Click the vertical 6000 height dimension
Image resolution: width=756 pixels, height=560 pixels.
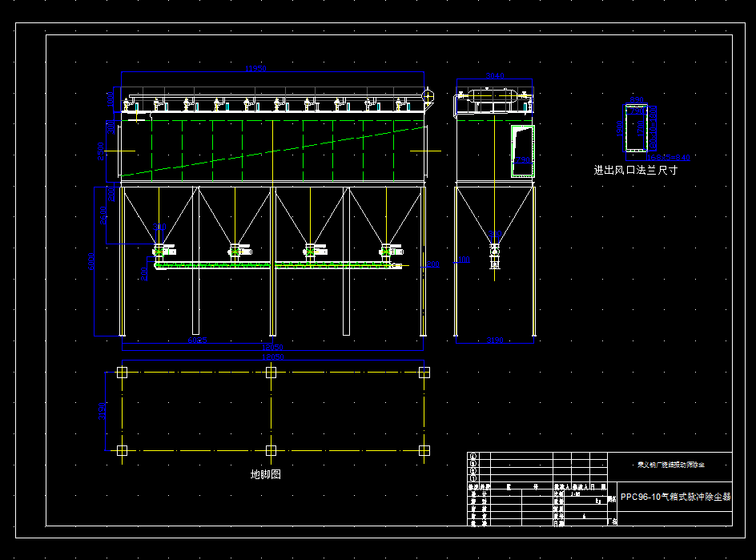(91, 261)
